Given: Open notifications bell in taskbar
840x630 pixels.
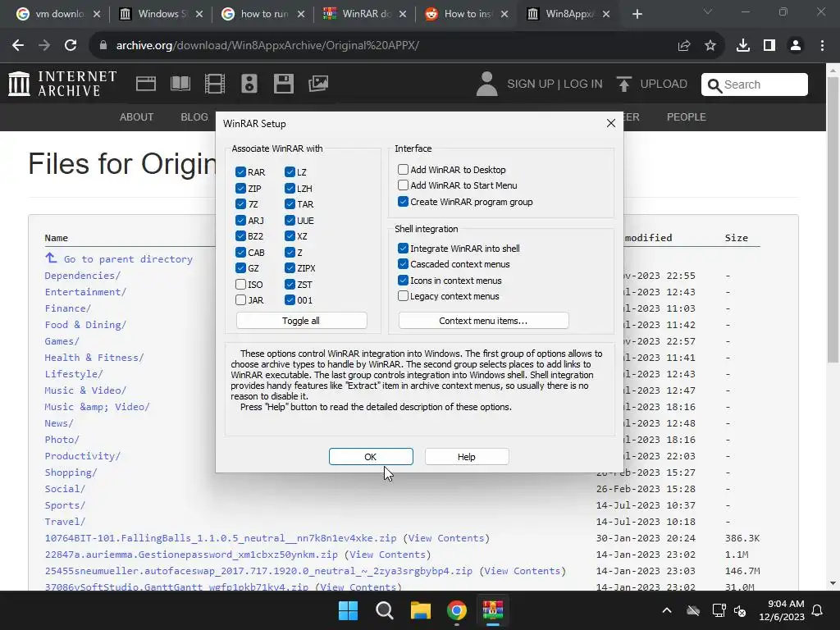Looking at the screenshot, I should pyautogui.click(x=818, y=610).
